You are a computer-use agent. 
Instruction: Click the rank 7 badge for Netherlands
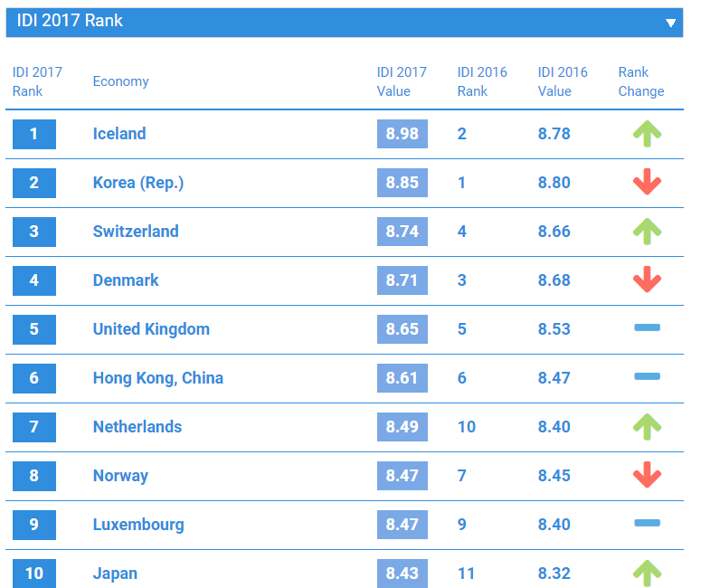(x=34, y=427)
